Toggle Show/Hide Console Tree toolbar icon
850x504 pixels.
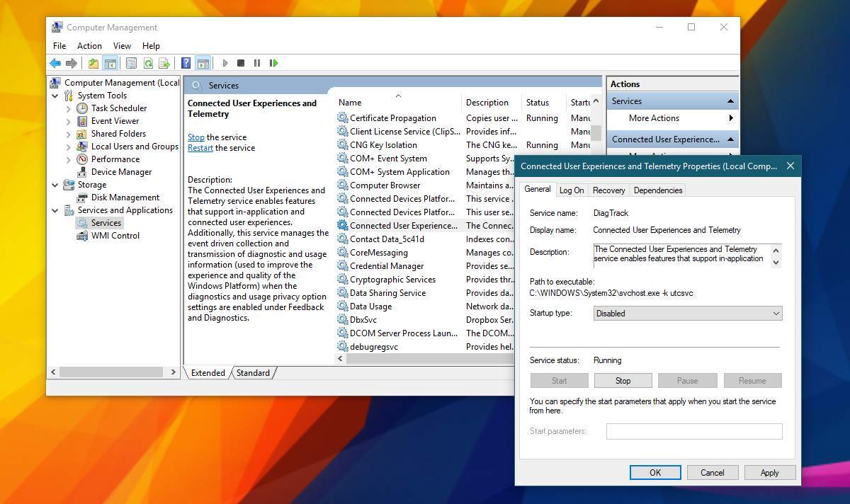[110, 63]
